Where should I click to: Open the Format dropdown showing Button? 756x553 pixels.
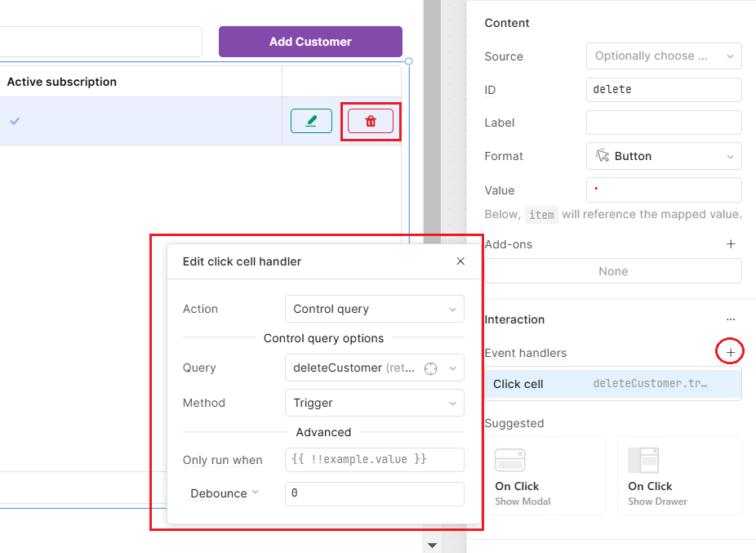click(x=664, y=156)
